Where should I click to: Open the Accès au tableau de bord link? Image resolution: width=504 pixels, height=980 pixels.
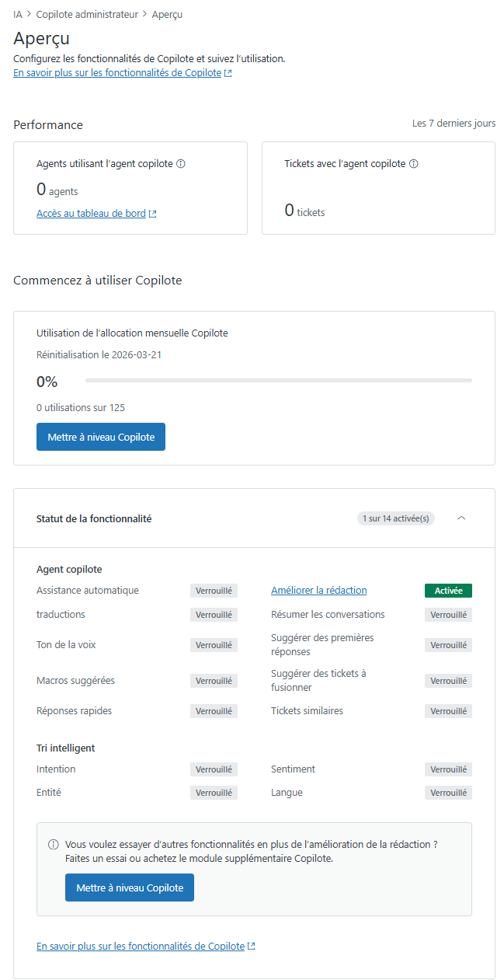click(96, 214)
